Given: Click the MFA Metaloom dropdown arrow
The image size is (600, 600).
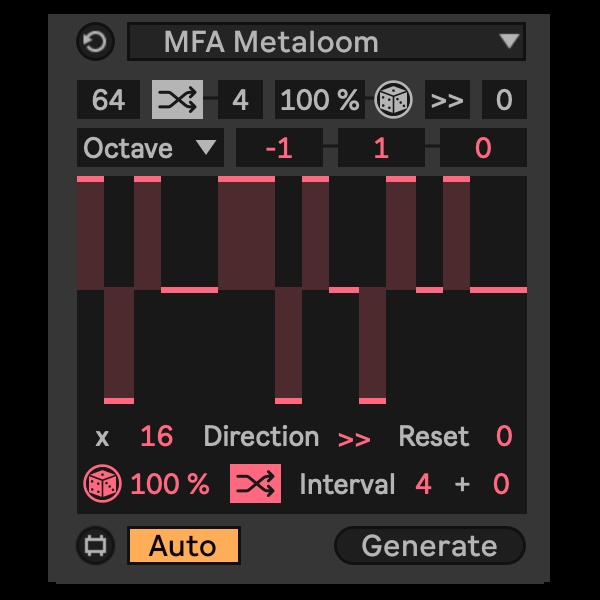Looking at the screenshot, I should point(509,41).
